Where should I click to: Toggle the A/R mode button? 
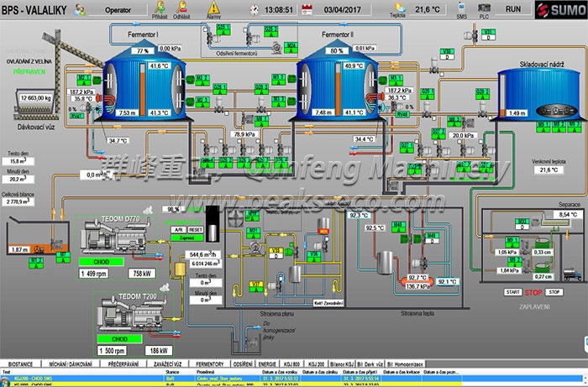click(178, 228)
